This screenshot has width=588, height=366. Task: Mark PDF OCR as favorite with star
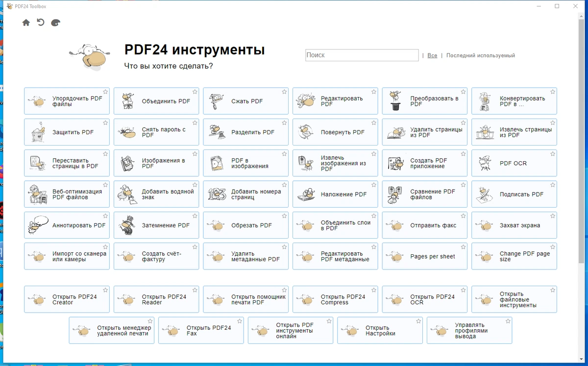pos(553,154)
